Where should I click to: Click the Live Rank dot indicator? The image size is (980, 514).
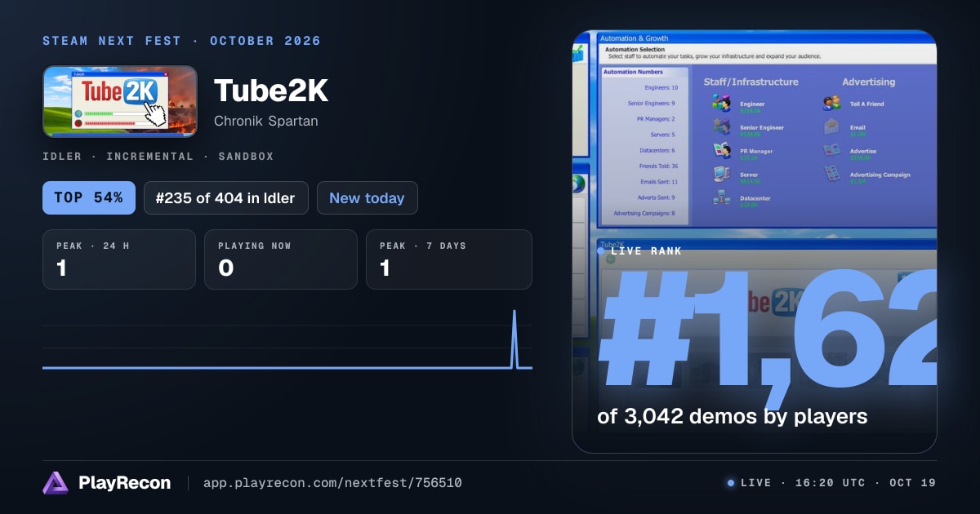(602, 250)
